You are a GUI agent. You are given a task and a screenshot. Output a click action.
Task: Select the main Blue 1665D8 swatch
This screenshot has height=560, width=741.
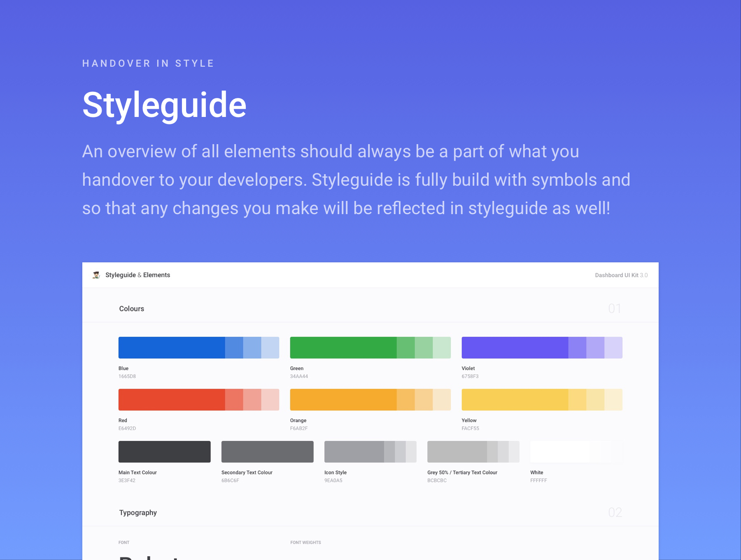click(x=172, y=348)
